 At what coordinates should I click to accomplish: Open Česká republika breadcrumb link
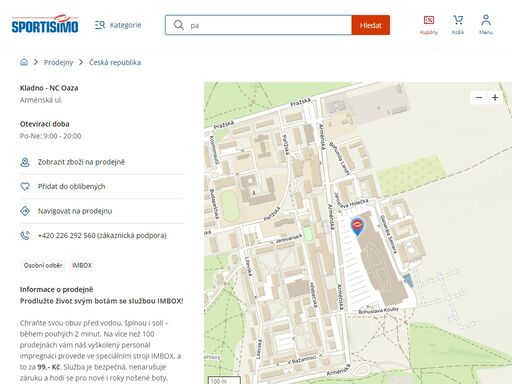115,62
